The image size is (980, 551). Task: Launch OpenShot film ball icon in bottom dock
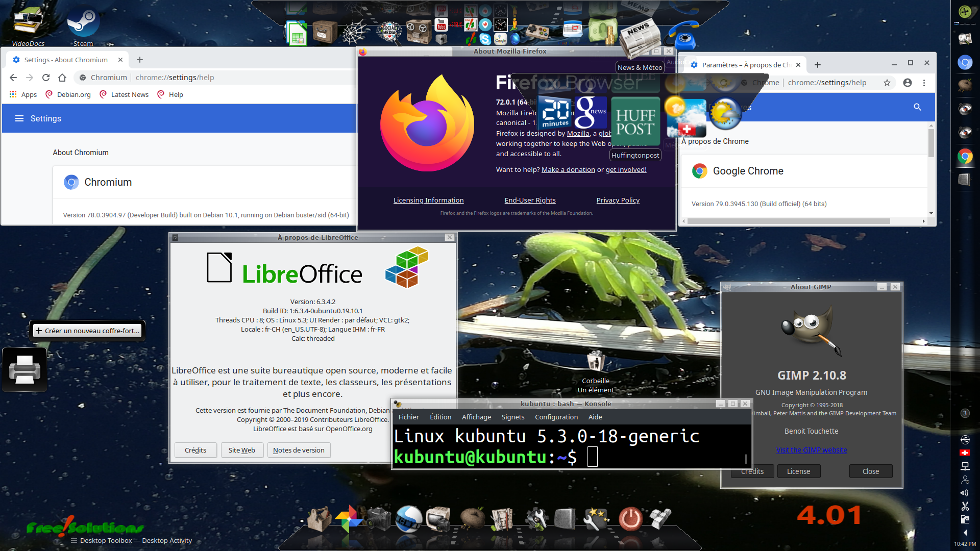[x=409, y=518]
